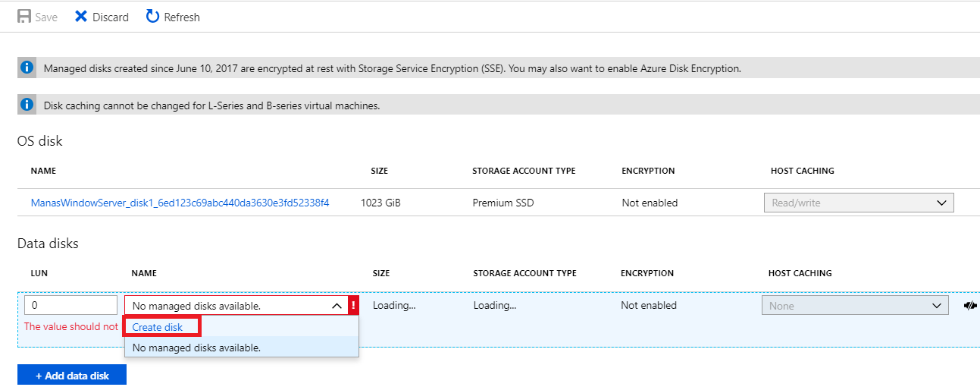Click the OS disk section heading
980x387 pixels.
click(39, 141)
